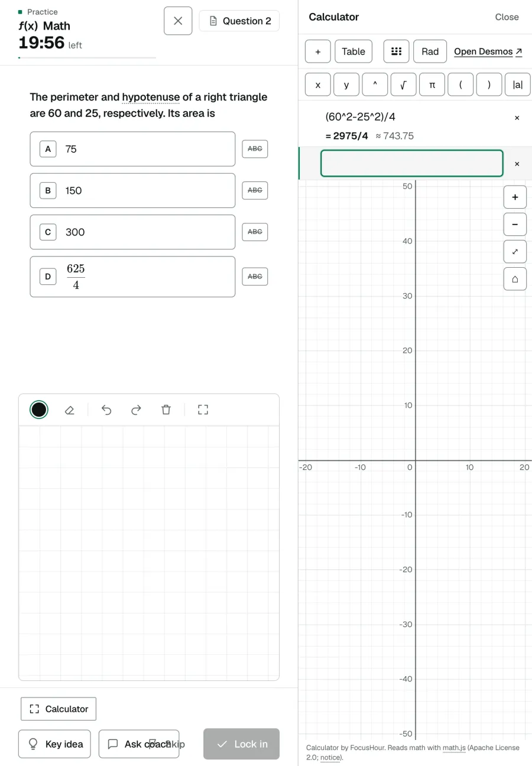Click the approximate value 743.75
532x766 pixels.
point(395,136)
